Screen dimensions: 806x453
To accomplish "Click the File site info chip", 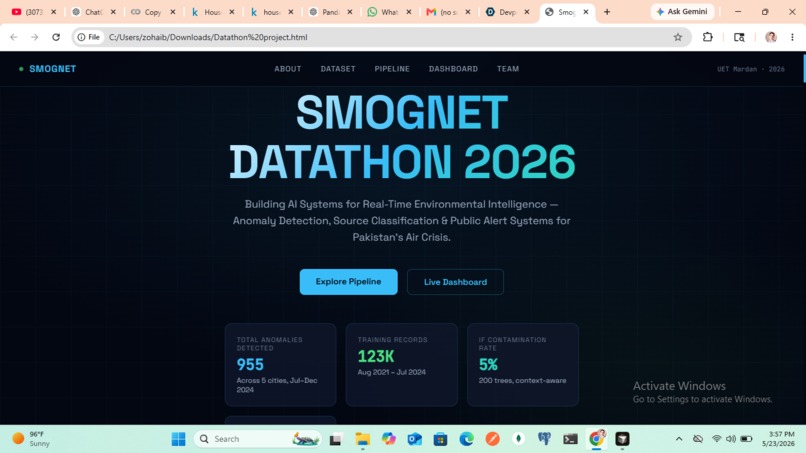I will coord(89,37).
